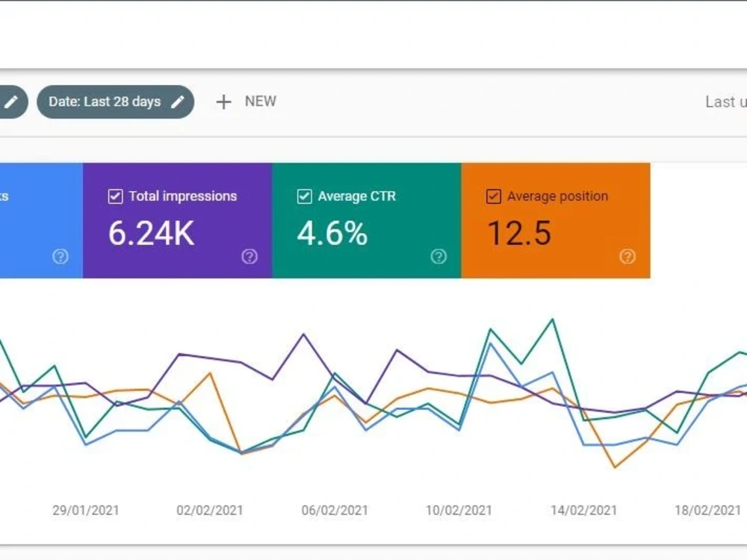
Task: Click the 18/02/2021 axis date label
Action: pos(708,511)
